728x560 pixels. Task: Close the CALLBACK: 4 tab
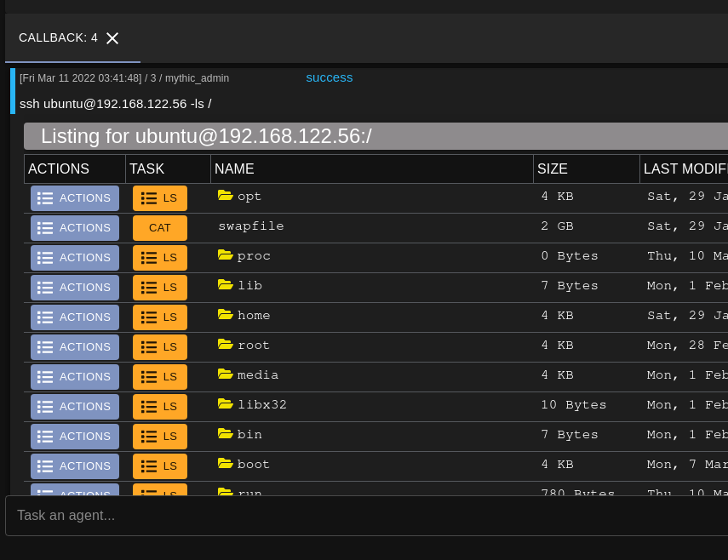(x=112, y=37)
